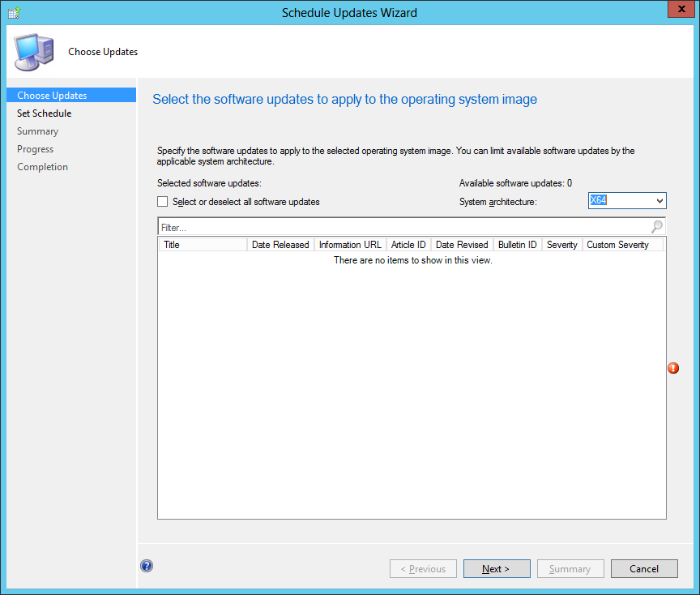Select Summary step in left pane
The width and height of the screenshot is (700, 595).
coord(37,131)
